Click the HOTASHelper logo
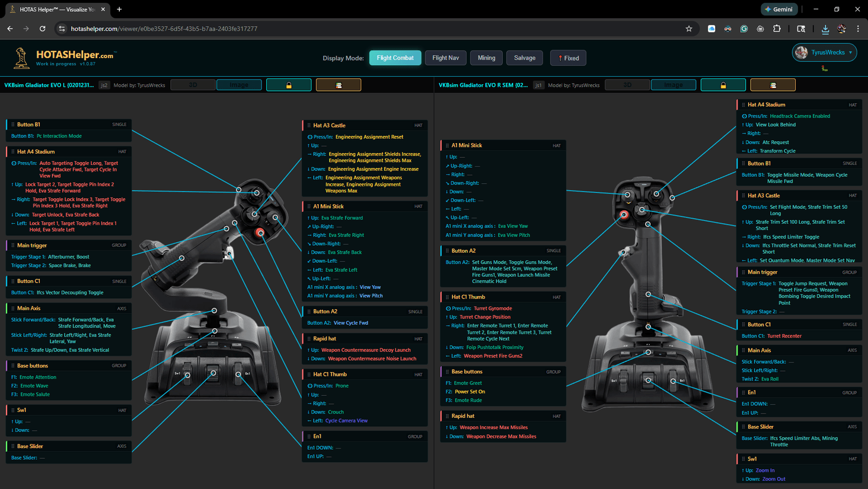 tap(63, 58)
